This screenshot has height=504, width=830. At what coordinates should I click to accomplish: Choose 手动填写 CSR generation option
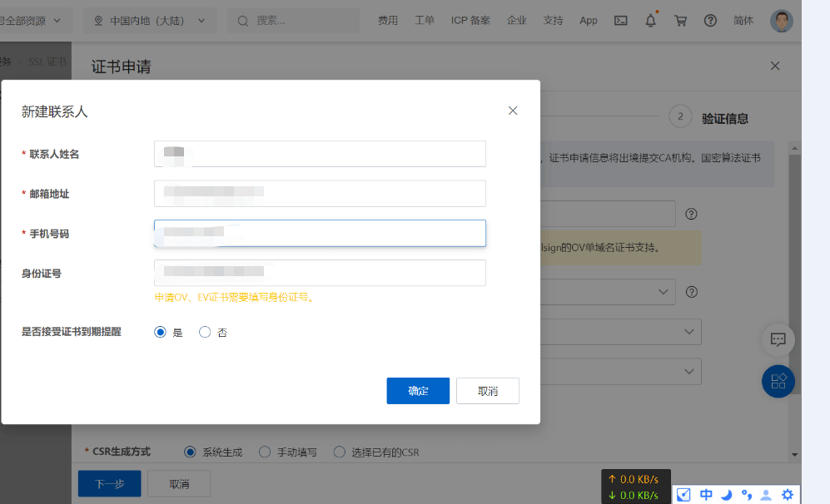pyautogui.click(x=265, y=452)
